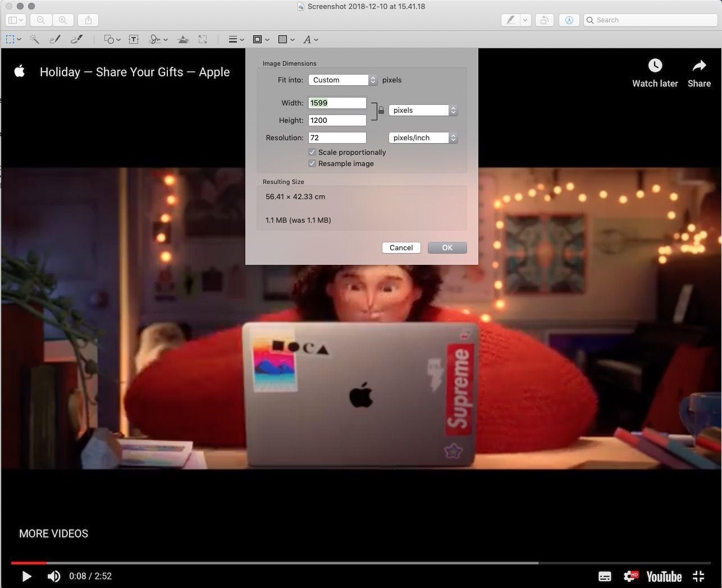Click the Adjust Size icon
The height and width of the screenshot is (588, 722).
coord(203,39)
